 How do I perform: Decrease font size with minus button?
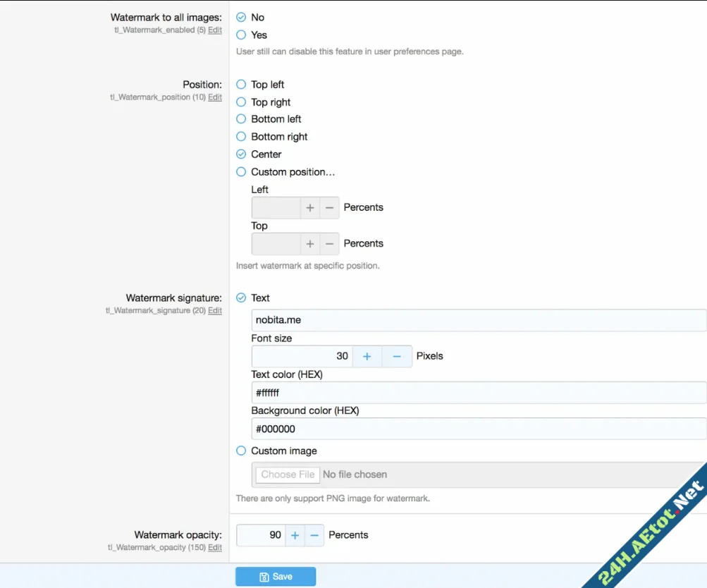tap(397, 357)
